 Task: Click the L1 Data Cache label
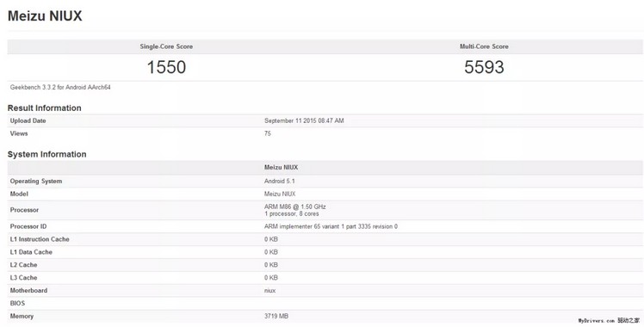click(31, 252)
